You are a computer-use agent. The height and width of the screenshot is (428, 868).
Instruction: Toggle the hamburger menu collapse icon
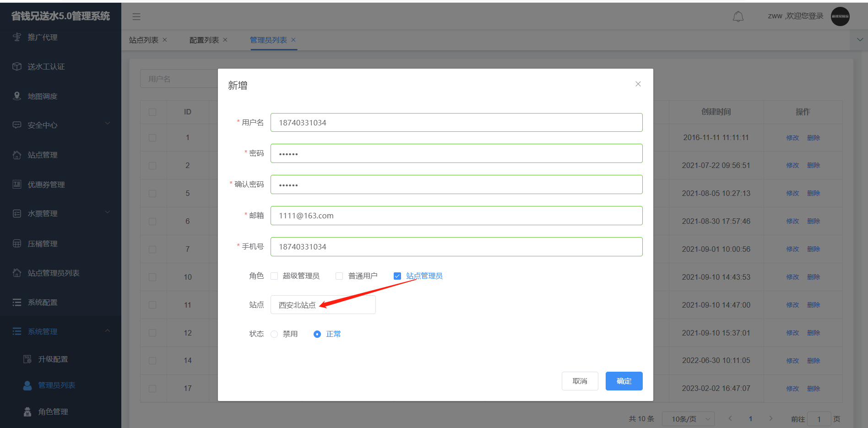click(136, 17)
